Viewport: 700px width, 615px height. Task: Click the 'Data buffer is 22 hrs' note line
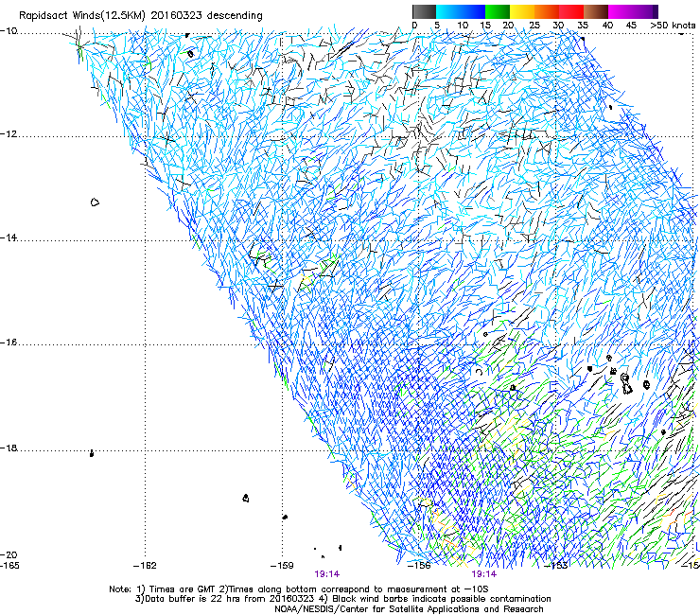342,599
